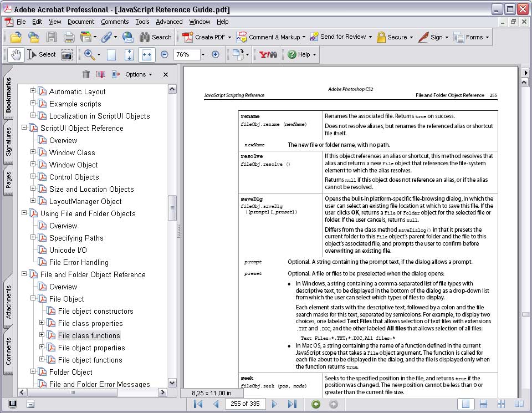The width and height of the screenshot is (532, 413).
Task: Click the New Bookmark icon
Action: (101, 74)
